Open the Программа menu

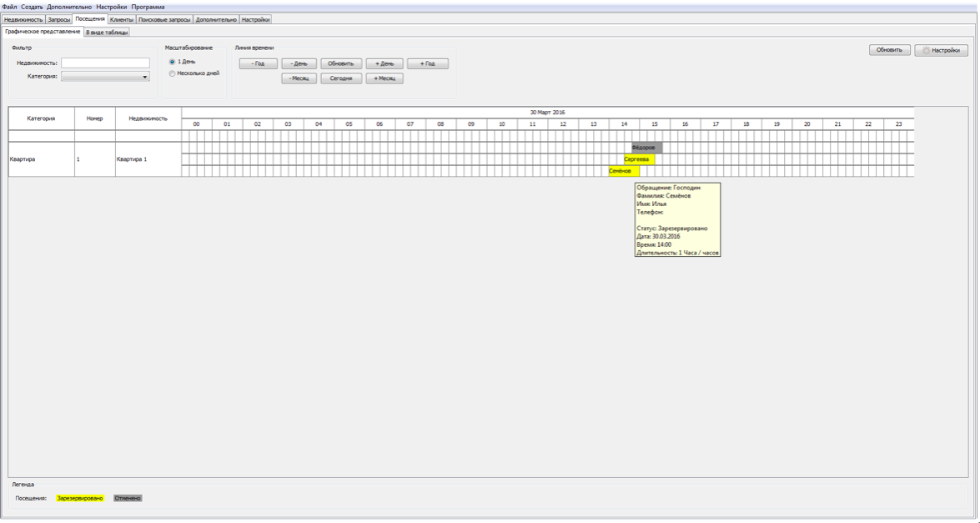[x=148, y=7]
